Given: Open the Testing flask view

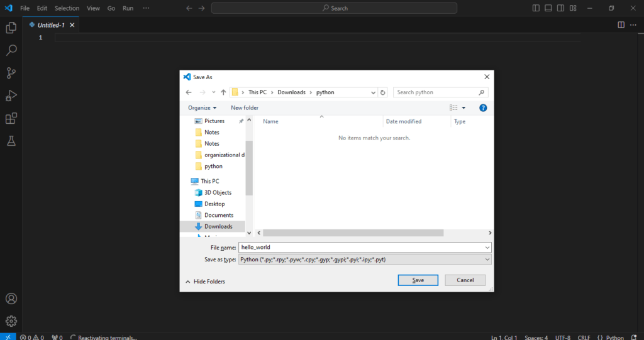Looking at the screenshot, I should pyautogui.click(x=11, y=141).
